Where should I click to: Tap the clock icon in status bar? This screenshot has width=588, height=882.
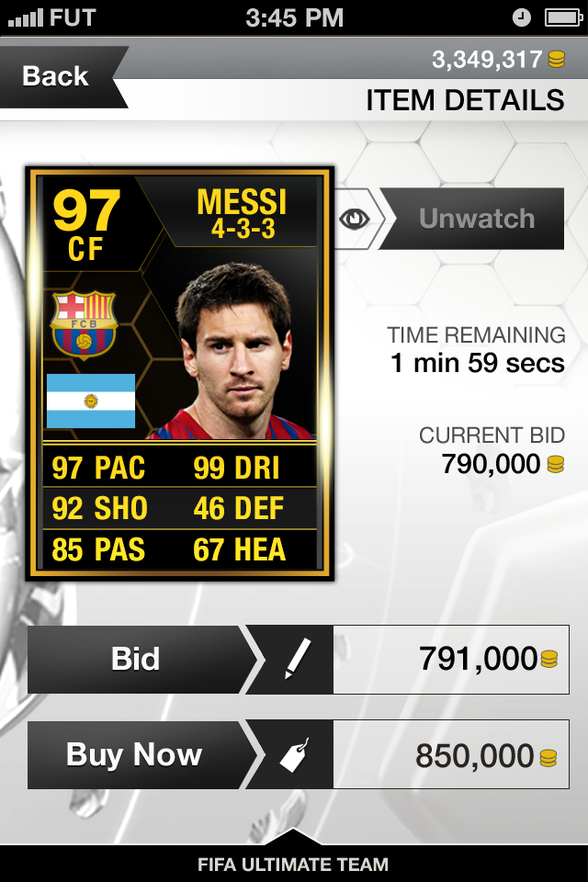(522, 17)
